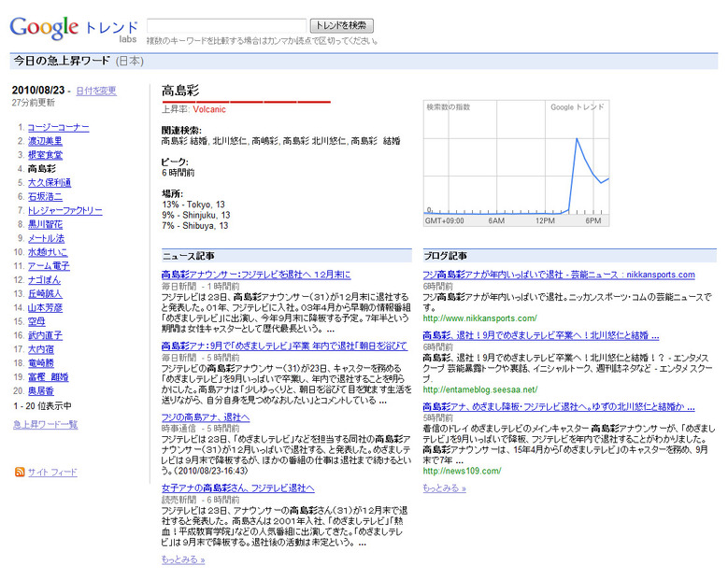Open rank 9 trend メートル法
Screen dimensions: 728x579
[x=46, y=238]
